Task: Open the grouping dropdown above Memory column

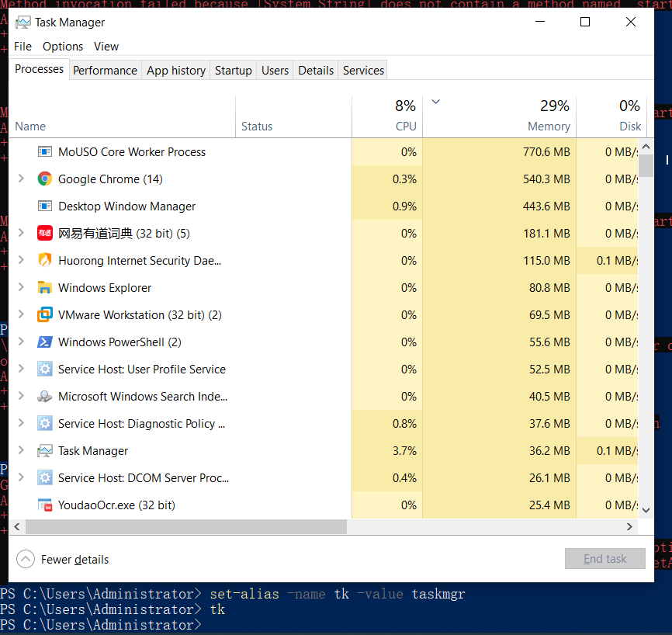Action: 435,102
